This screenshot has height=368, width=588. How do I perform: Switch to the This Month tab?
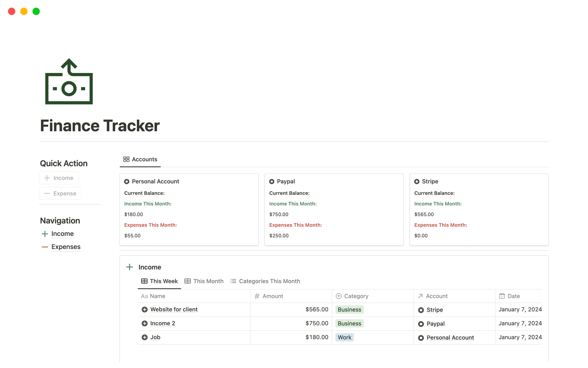click(204, 281)
